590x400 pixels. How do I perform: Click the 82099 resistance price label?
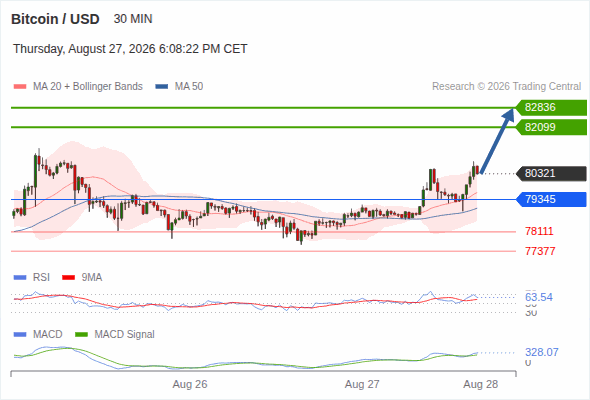click(x=551, y=127)
